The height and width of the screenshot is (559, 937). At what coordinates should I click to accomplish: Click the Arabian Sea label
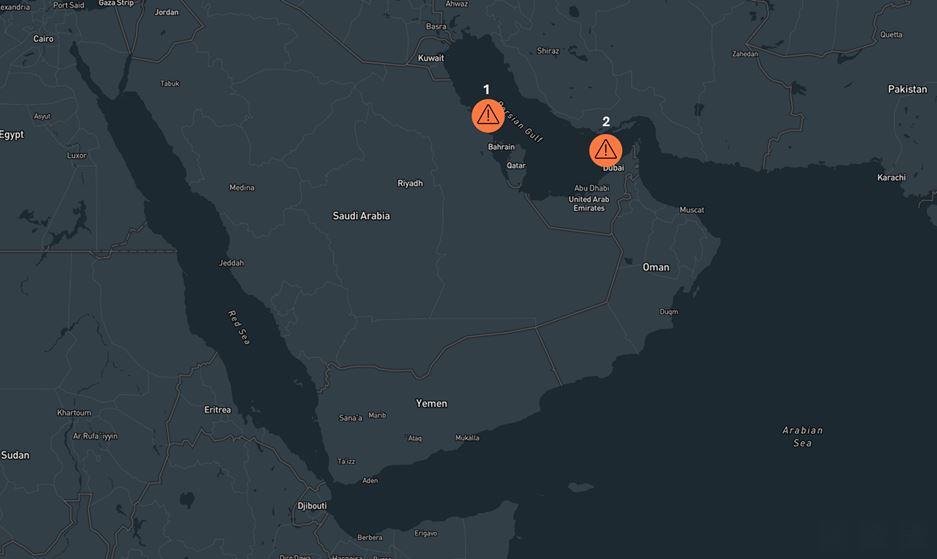(x=802, y=436)
